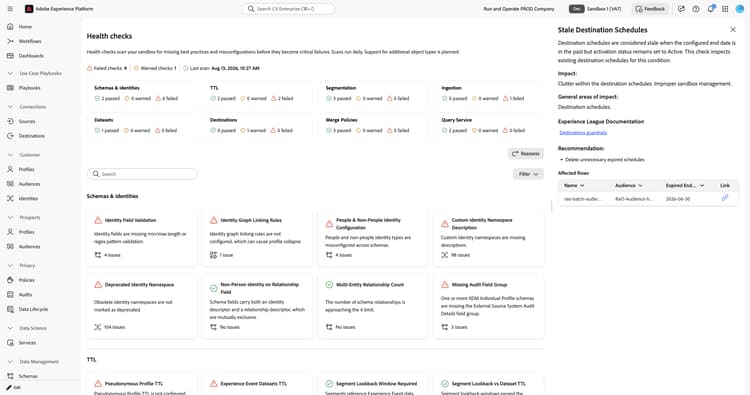This screenshot has width=750, height=395.
Task: Collapse the Privacy sidebar section
Action: [10, 265]
